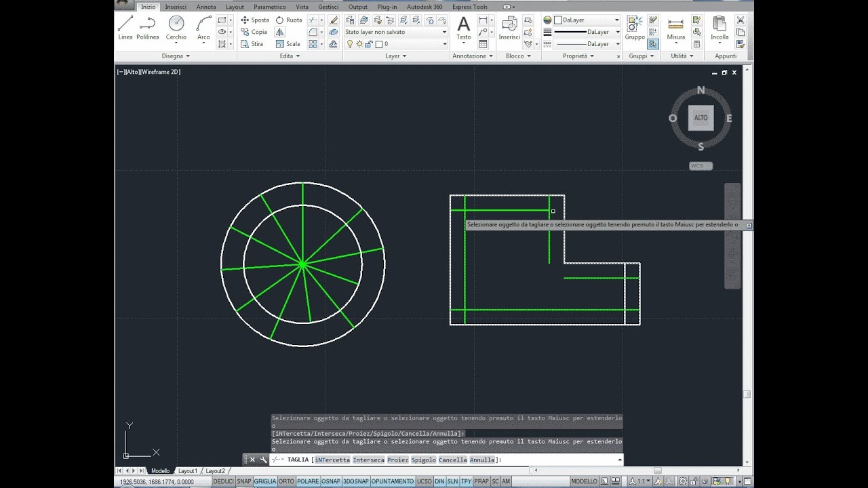This screenshot has height=488, width=868.
Task: Open the DaLayer color dropdown
Action: 587,20
